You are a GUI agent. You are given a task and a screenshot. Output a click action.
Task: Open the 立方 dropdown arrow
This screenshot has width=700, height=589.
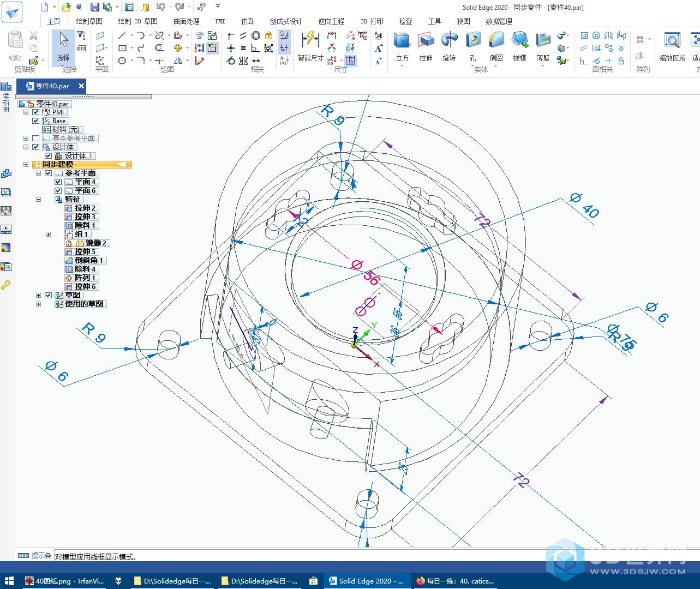coord(402,66)
